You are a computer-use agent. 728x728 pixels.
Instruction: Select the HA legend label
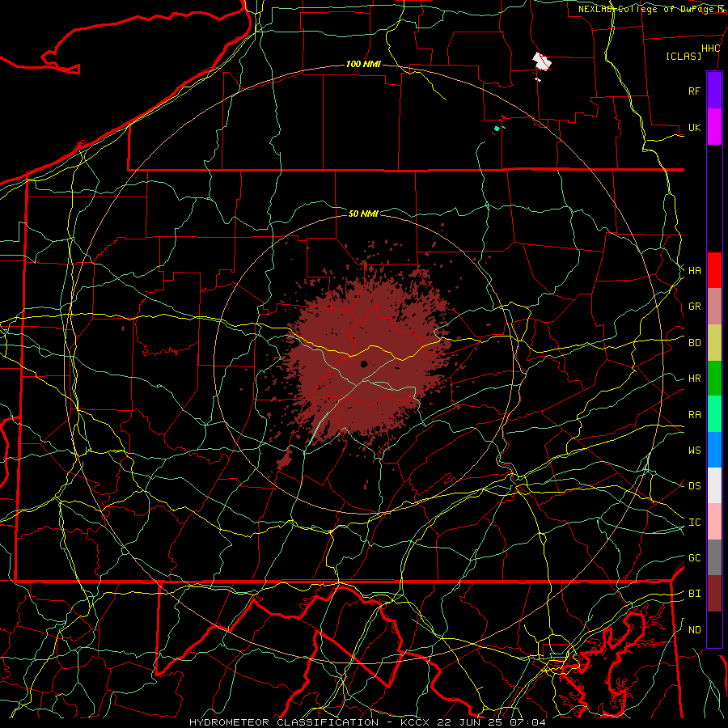coord(694,270)
